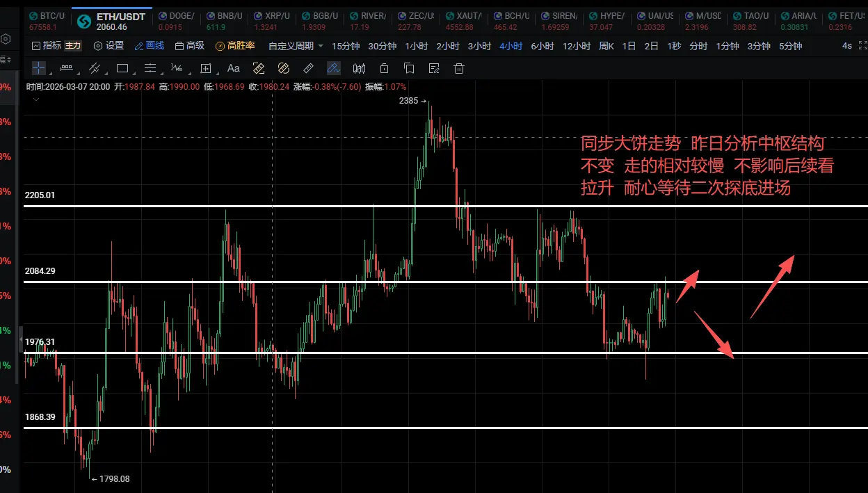Pick the ruler measurement tool

click(x=309, y=68)
